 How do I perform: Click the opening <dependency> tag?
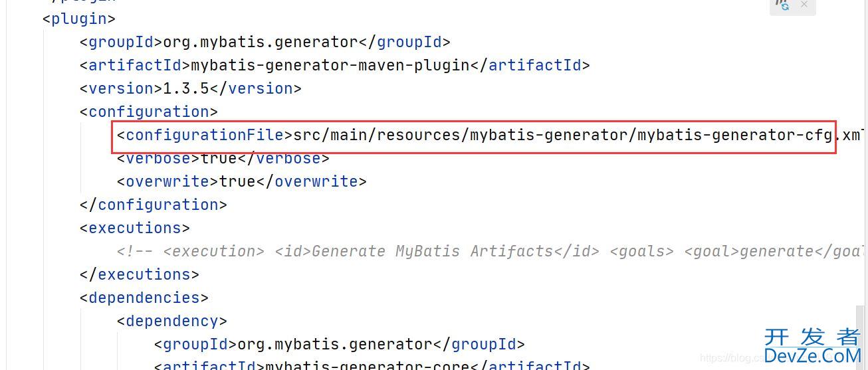coord(172,321)
